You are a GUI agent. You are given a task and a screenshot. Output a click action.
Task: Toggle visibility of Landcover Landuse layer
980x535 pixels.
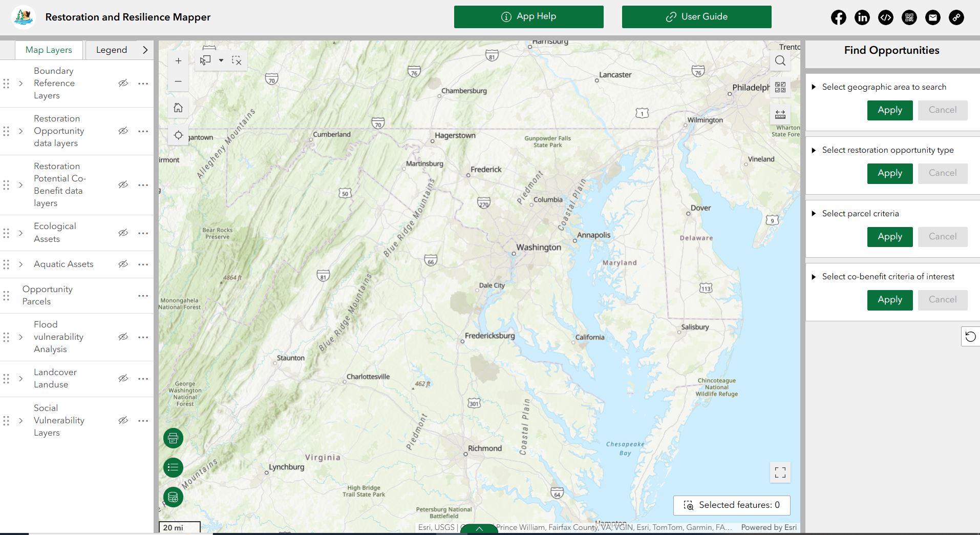point(123,379)
